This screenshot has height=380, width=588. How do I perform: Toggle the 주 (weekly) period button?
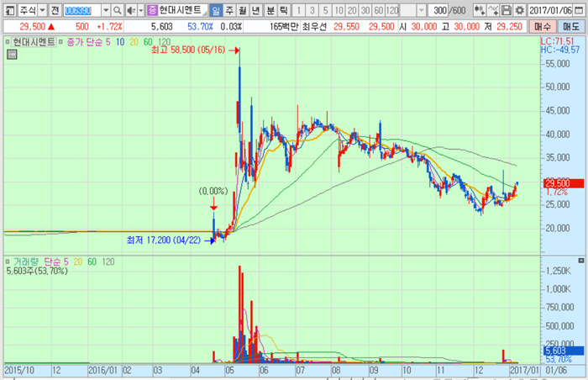click(229, 10)
